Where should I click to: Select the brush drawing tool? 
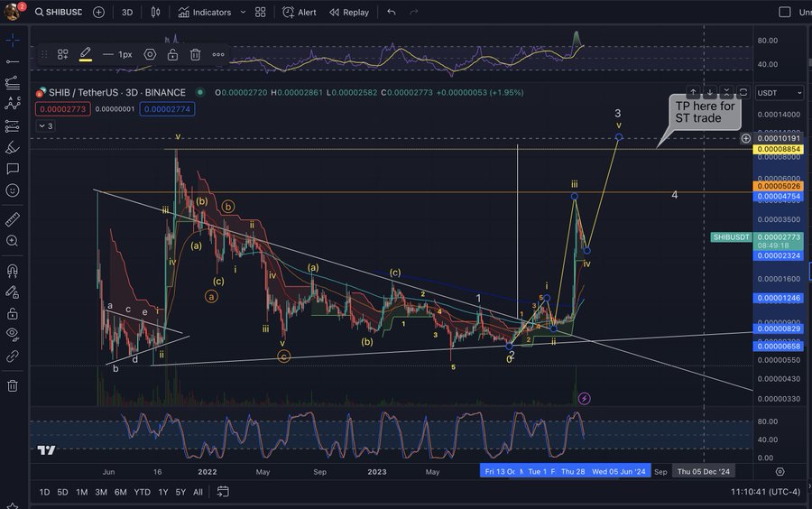point(13,148)
